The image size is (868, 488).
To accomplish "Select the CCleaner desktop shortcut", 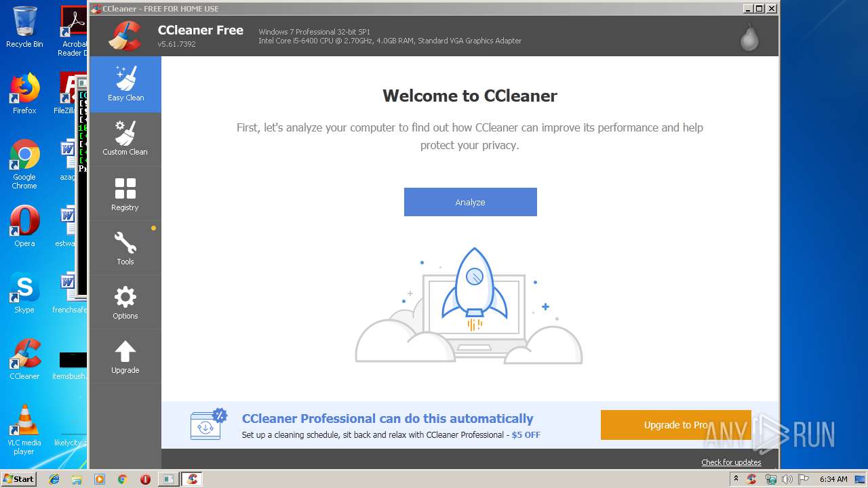I will (24, 359).
